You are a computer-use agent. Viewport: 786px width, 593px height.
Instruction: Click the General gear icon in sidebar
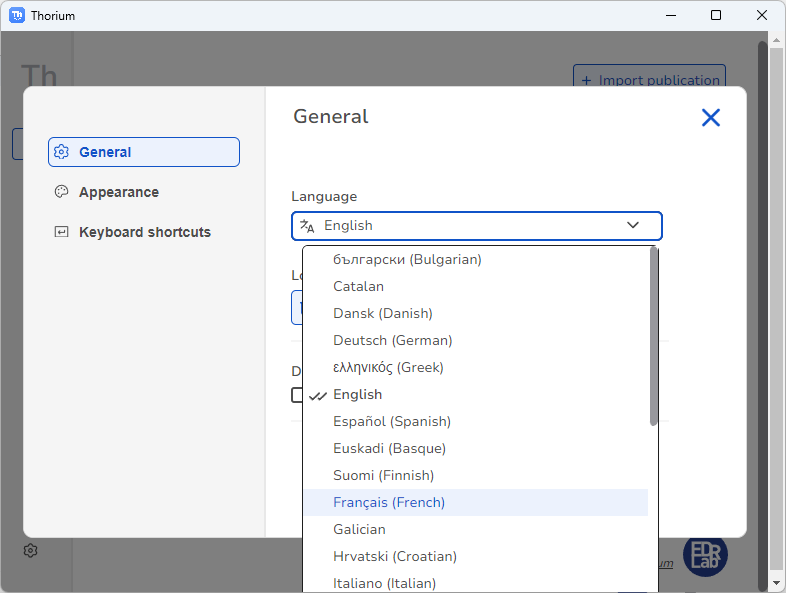[62, 152]
